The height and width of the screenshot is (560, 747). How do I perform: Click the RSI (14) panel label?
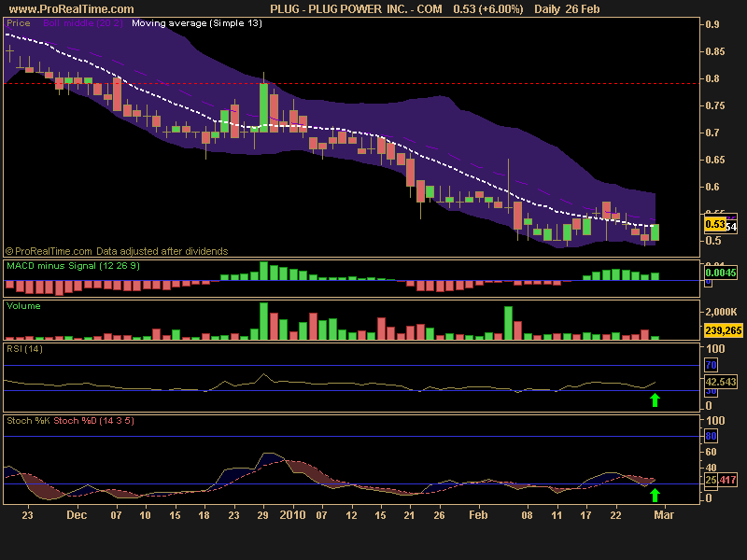25,348
